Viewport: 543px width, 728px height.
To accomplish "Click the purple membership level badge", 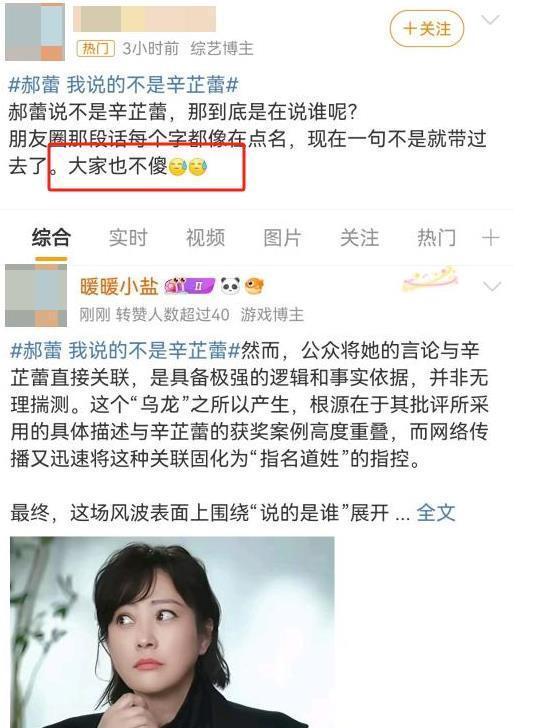I will tap(189, 286).
